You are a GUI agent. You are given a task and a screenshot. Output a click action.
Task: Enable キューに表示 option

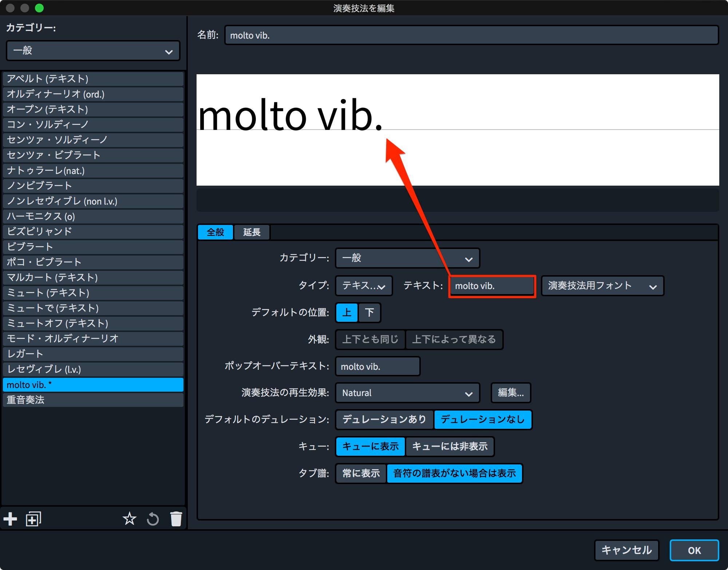371,446
